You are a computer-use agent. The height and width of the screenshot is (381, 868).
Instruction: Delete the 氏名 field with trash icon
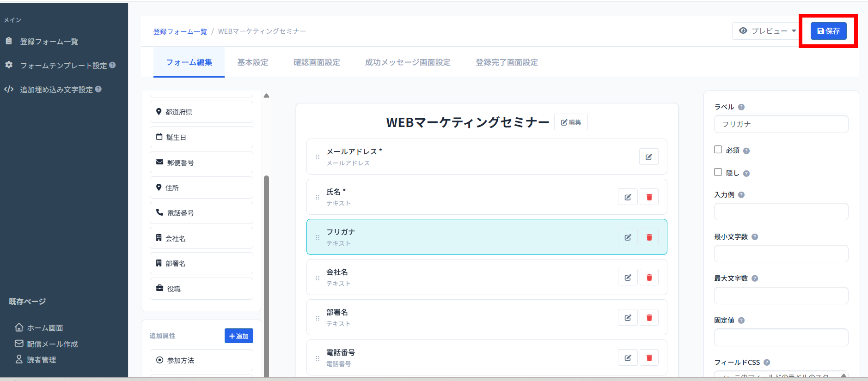649,197
